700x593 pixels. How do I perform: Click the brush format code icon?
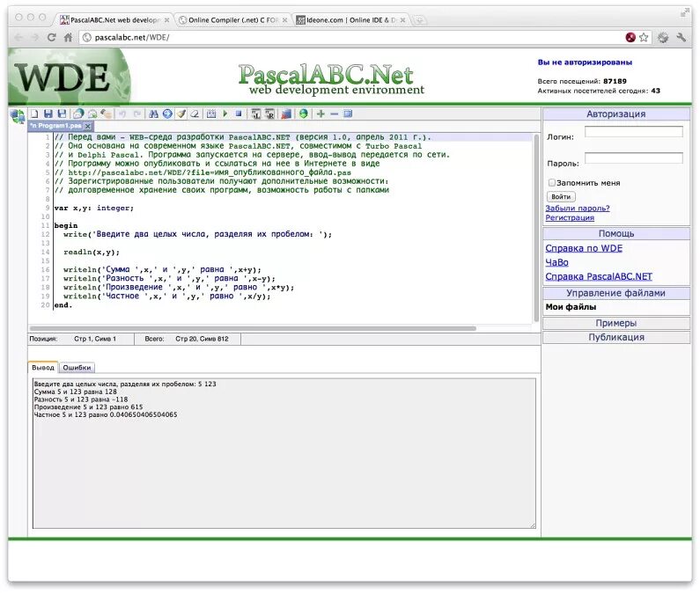point(181,113)
